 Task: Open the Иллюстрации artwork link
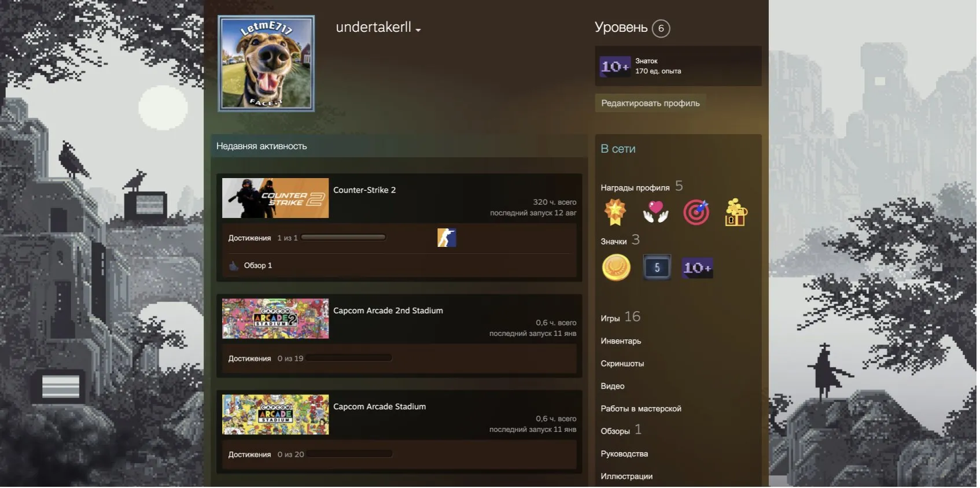pos(627,476)
